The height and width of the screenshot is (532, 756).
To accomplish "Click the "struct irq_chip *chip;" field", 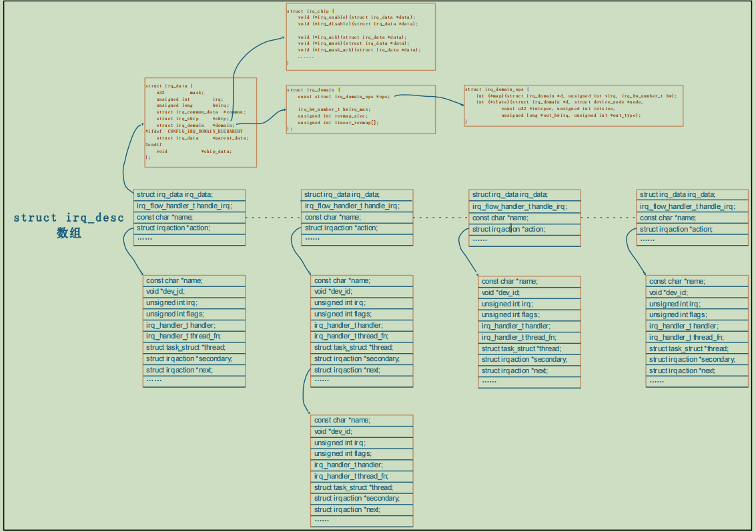I will 192,119.
